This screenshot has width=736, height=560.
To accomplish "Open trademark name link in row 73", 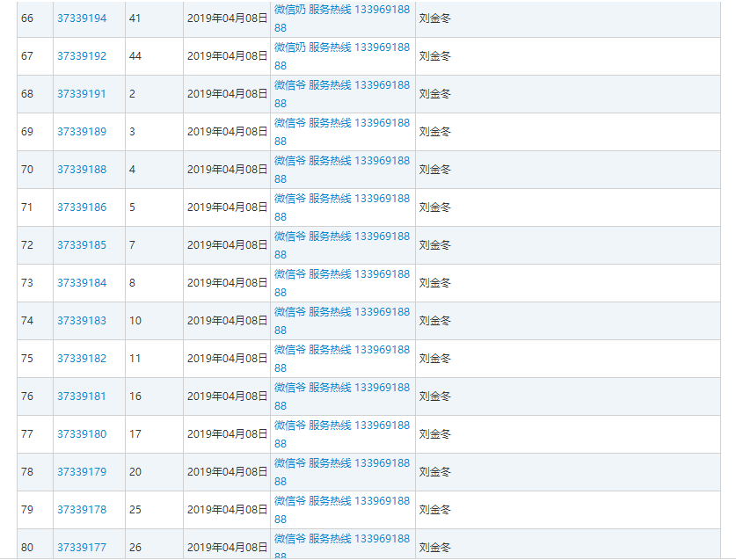I will pos(342,282).
